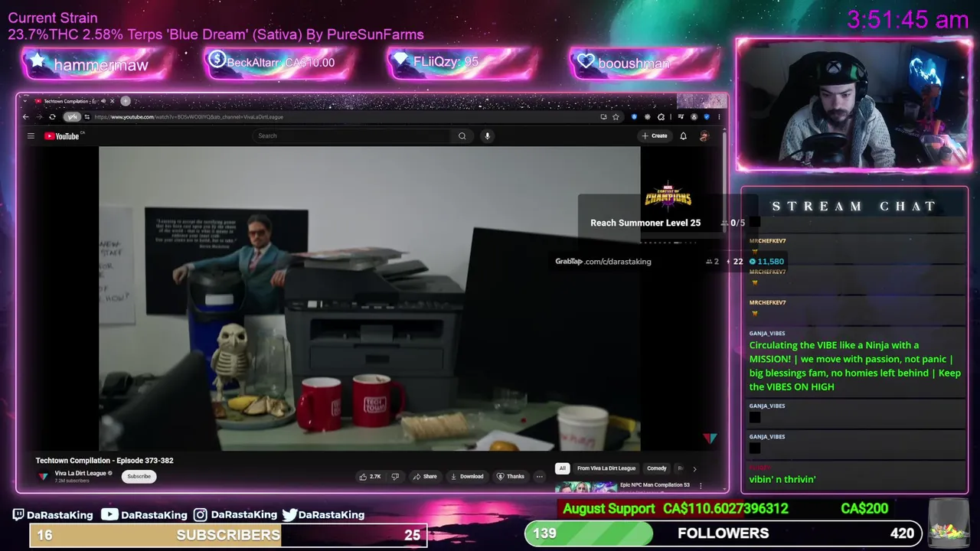Click the 11,580 points counter
Image resolution: width=980 pixels, height=551 pixels.
766,262
